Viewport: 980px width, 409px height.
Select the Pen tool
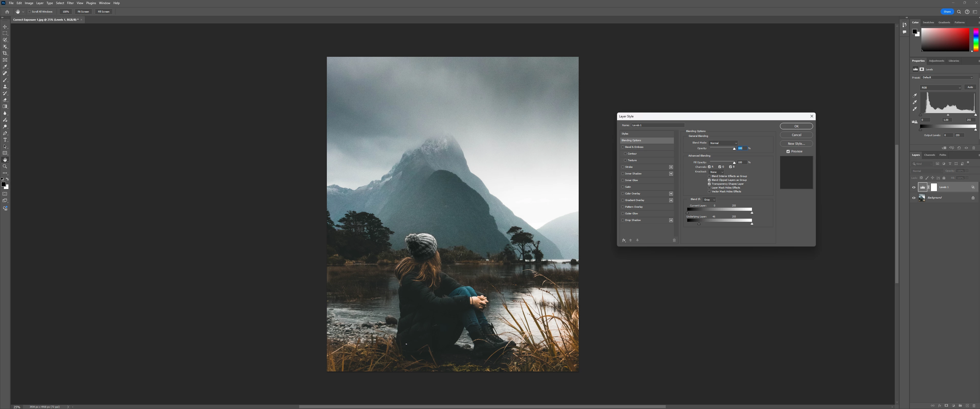5,134
